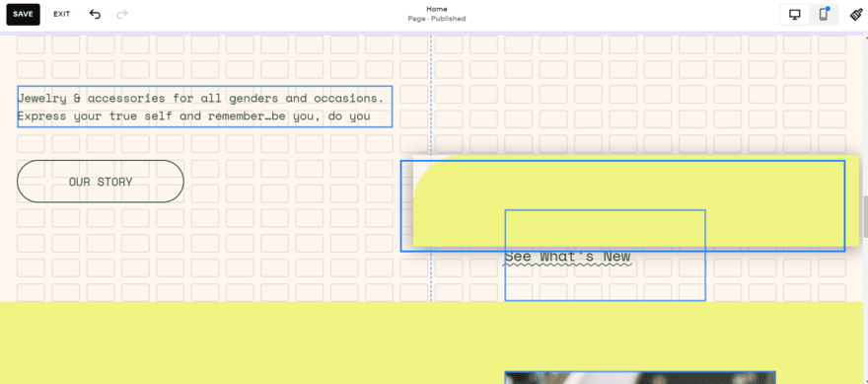Click the OUR STORY button
Image resolution: width=868 pixels, height=384 pixels.
point(101,182)
